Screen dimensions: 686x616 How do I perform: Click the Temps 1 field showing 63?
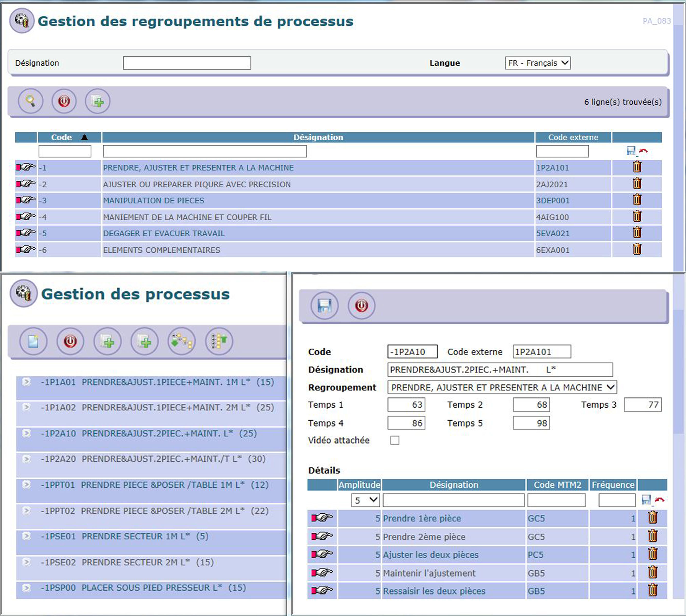[x=406, y=405]
